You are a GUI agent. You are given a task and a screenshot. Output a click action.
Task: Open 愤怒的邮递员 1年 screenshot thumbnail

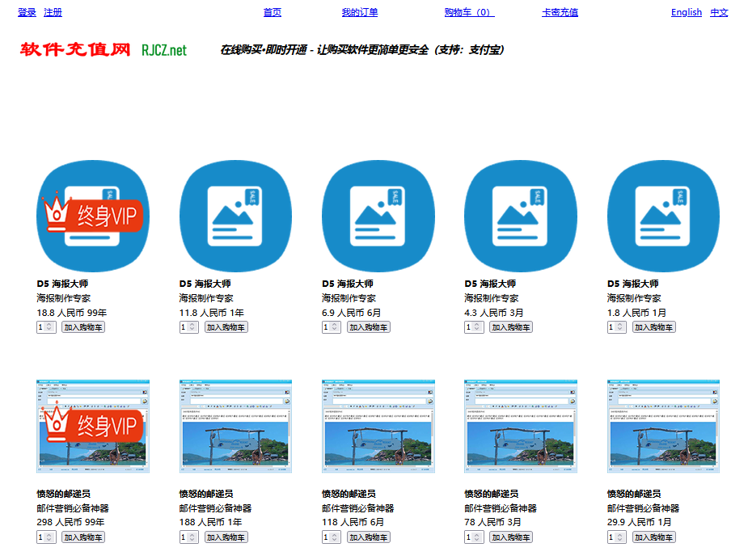pos(235,426)
